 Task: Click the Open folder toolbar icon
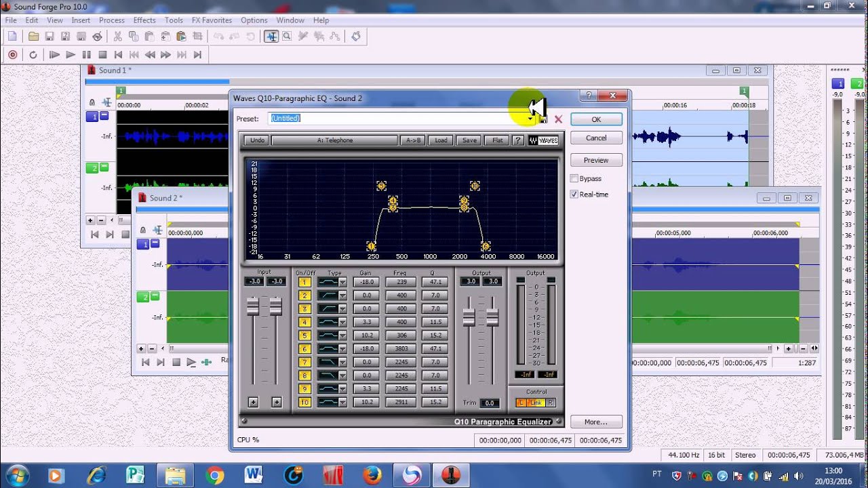tap(33, 37)
